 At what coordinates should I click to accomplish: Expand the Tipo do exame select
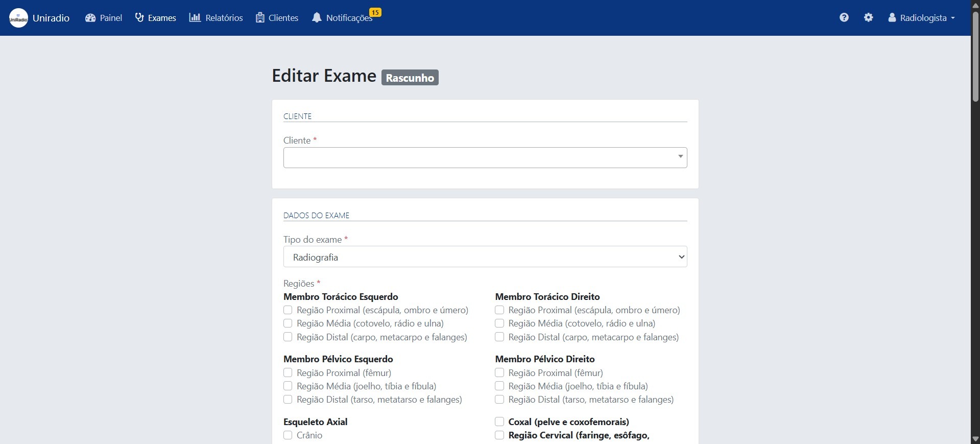tap(485, 257)
